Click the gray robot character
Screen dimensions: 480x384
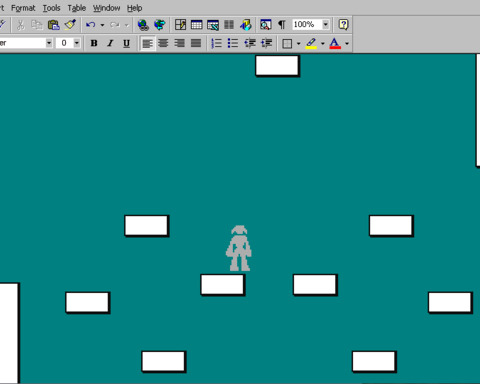[239, 248]
